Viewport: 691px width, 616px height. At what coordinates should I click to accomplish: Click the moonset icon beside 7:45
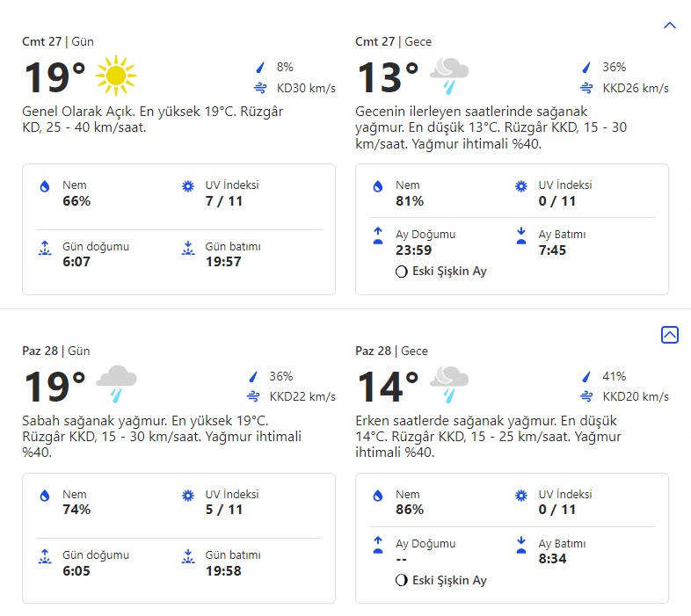(521, 236)
